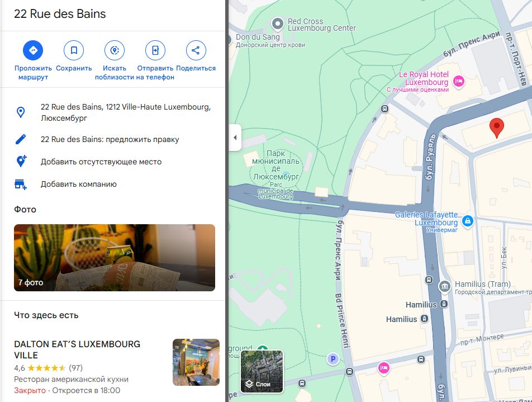Viewport: 532px width, 402px height.
Task: Click Добавить отсутствующее место
Action: click(101, 162)
